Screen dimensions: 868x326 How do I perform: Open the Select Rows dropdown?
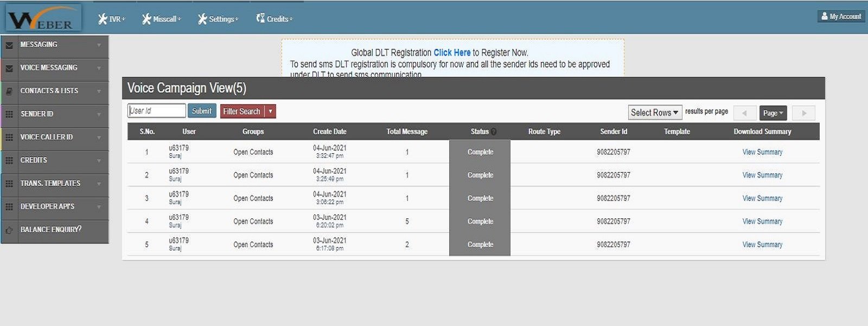(654, 112)
